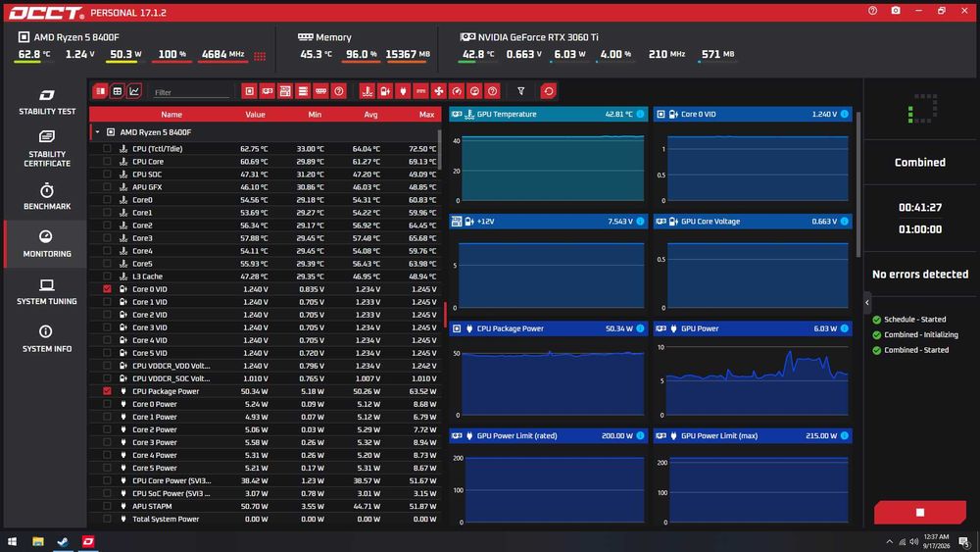The width and height of the screenshot is (980, 552).
Task: Open the System Tuning section
Action: [47, 292]
